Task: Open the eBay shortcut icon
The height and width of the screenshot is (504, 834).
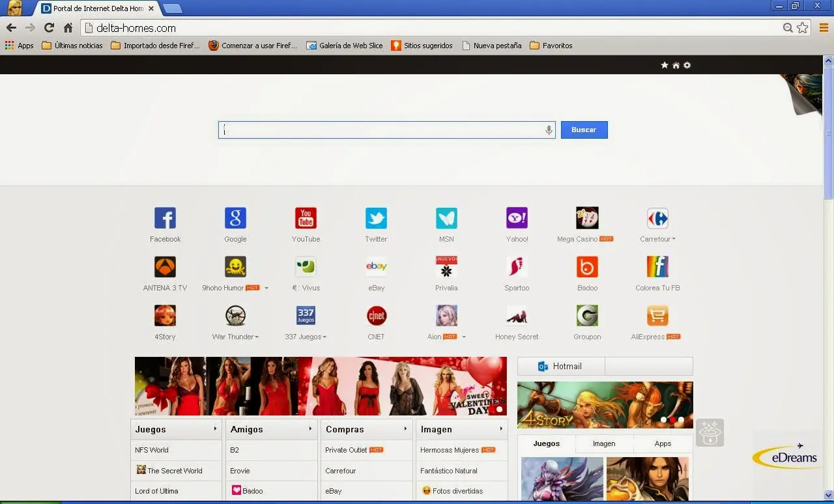Action: 376,266
